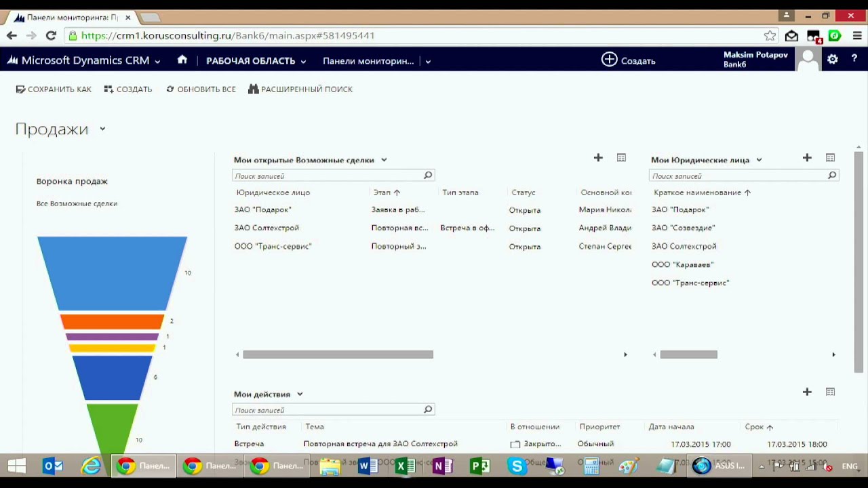
Task: Open ЗАО Солтехстрой in Возможные сделки
Action: pyautogui.click(x=267, y=228)
